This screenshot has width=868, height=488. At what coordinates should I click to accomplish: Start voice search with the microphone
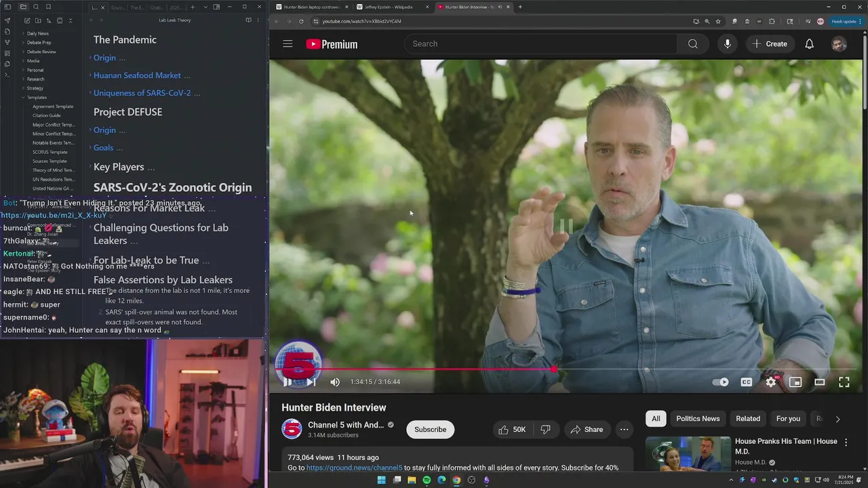727,44
